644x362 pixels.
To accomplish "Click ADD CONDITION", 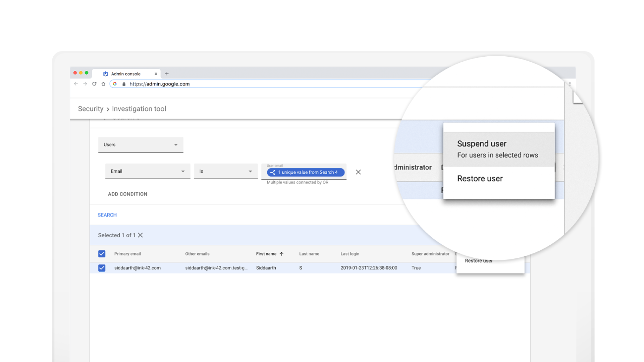I will [x=127, y=194].
